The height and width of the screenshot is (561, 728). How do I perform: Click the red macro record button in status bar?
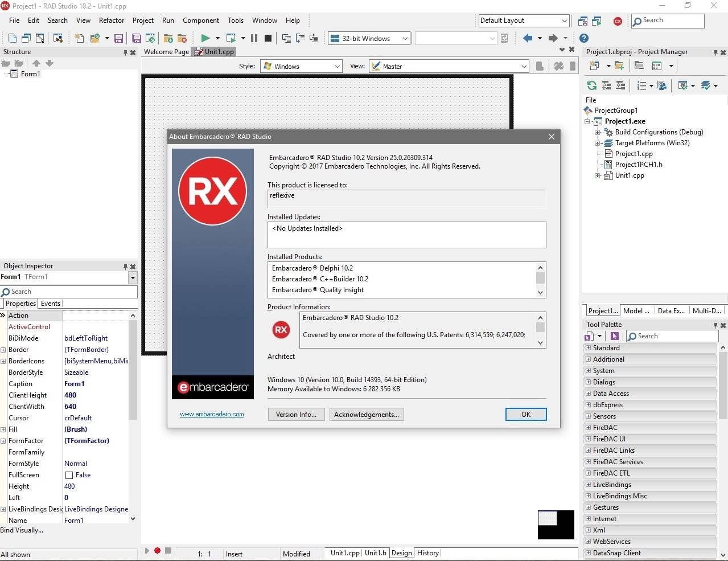tap(158, 551)
